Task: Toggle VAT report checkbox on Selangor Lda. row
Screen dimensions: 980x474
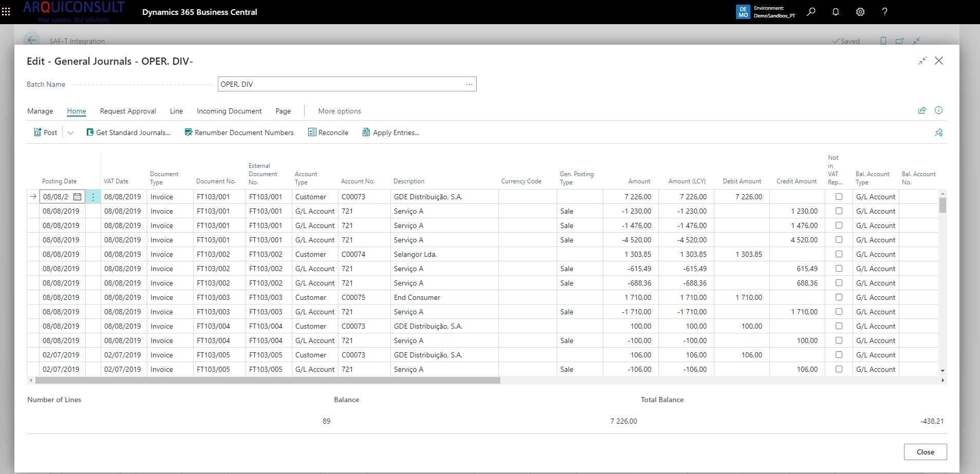Action: pos(839,254)
